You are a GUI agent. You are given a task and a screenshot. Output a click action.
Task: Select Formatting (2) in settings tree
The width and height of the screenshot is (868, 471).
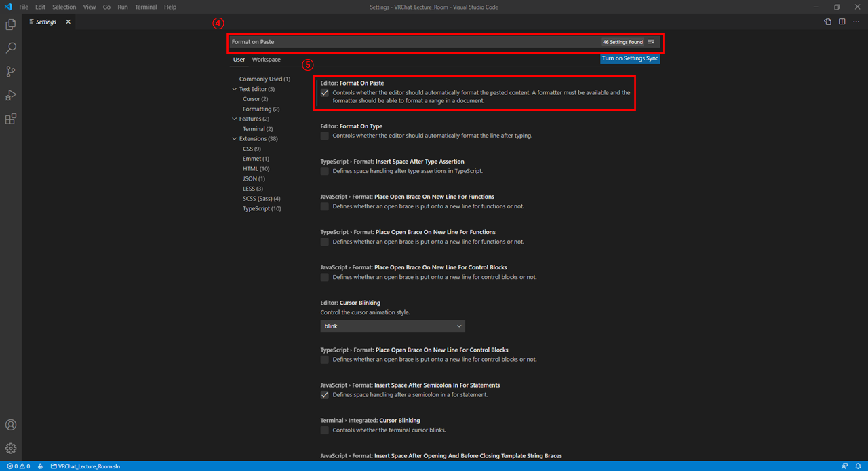click(x=261, y=109)
